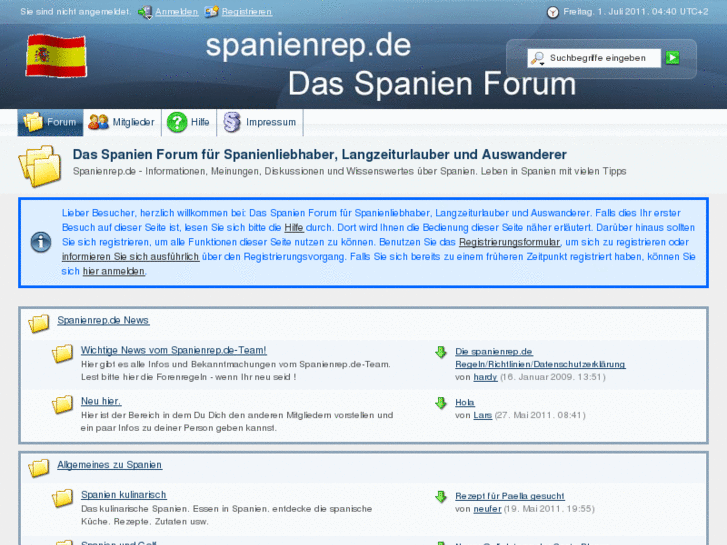Click folder icon beside Wichtige News board
727x545 pixels.
point(62,353)
